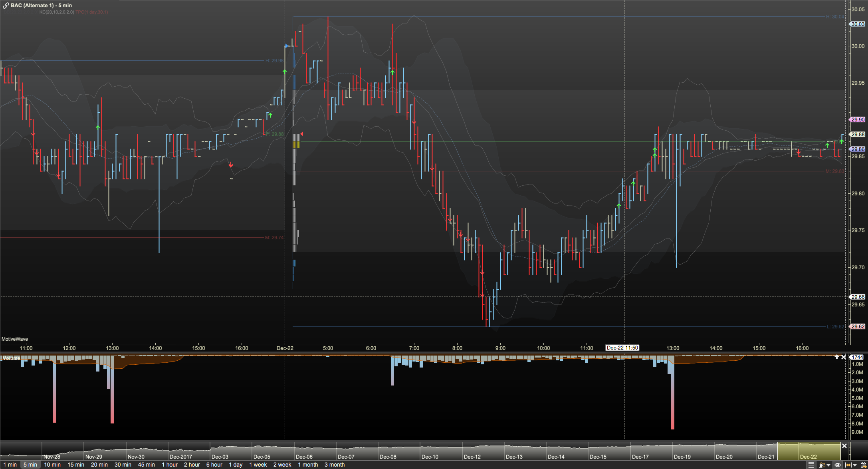Jump to Dec-21 in the overview bar
The width and height of the screenshot is (868, 469).
pyautogui.click(x=766, y=457)
